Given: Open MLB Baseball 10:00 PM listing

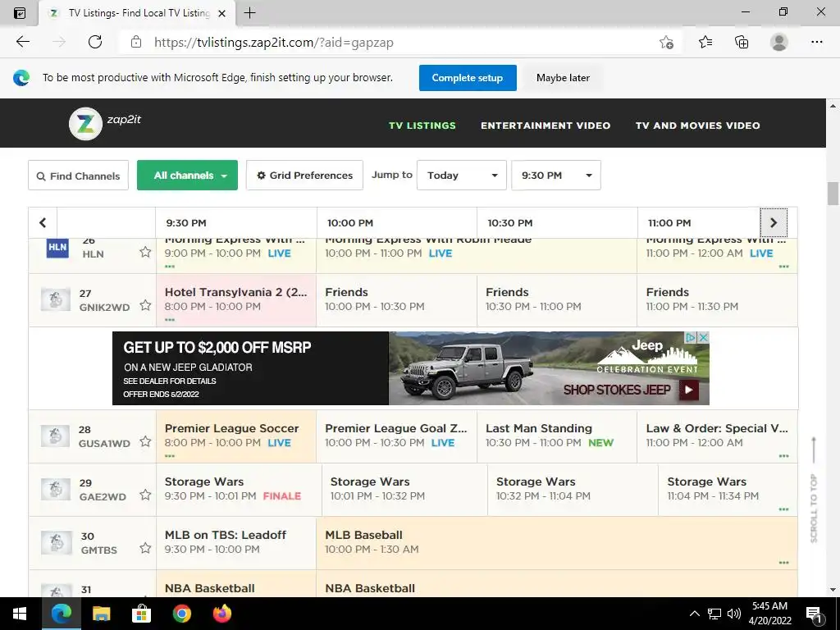Looking at the screenshot, I should tap(557, 543).
